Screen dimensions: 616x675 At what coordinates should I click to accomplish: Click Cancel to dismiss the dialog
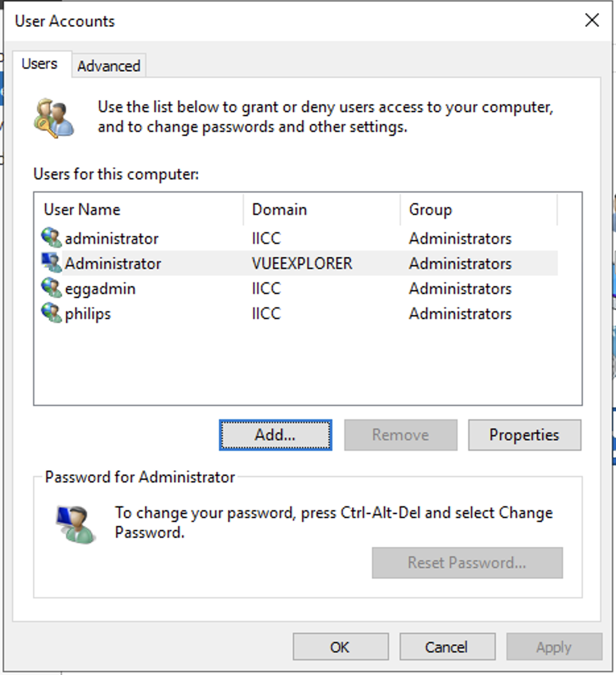[447, 647]
